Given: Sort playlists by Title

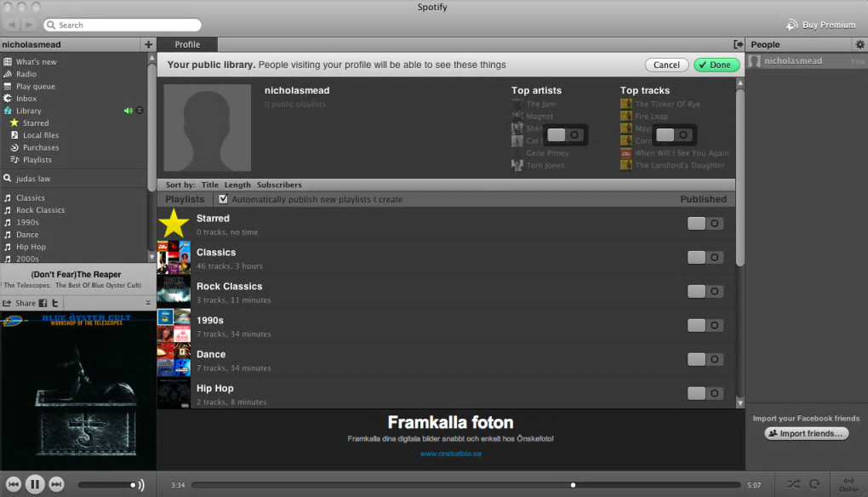Looking at the screenshot, I should point(210,185).
